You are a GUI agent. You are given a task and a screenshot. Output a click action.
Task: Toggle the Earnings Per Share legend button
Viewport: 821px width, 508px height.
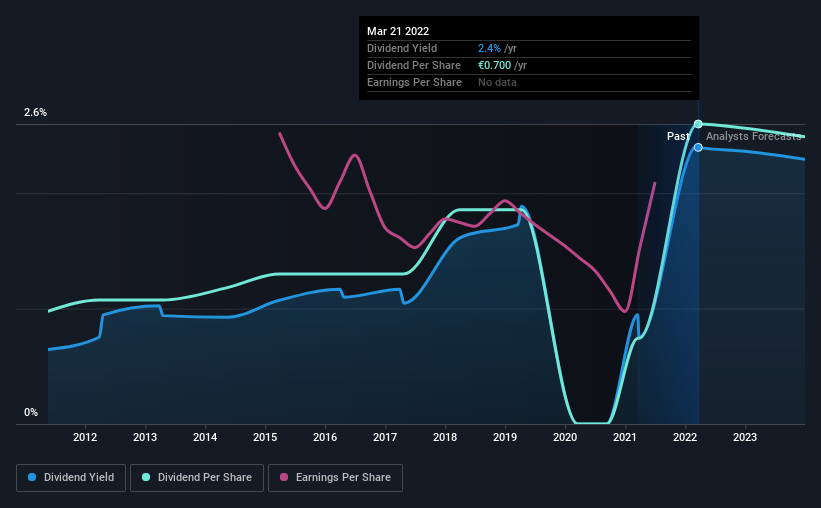click(x=335, y=478)
